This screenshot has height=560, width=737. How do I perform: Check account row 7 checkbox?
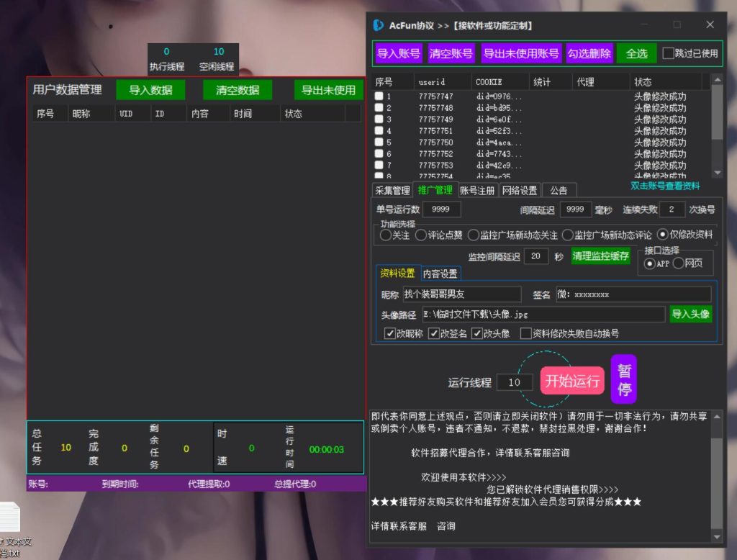pos(379,165)
